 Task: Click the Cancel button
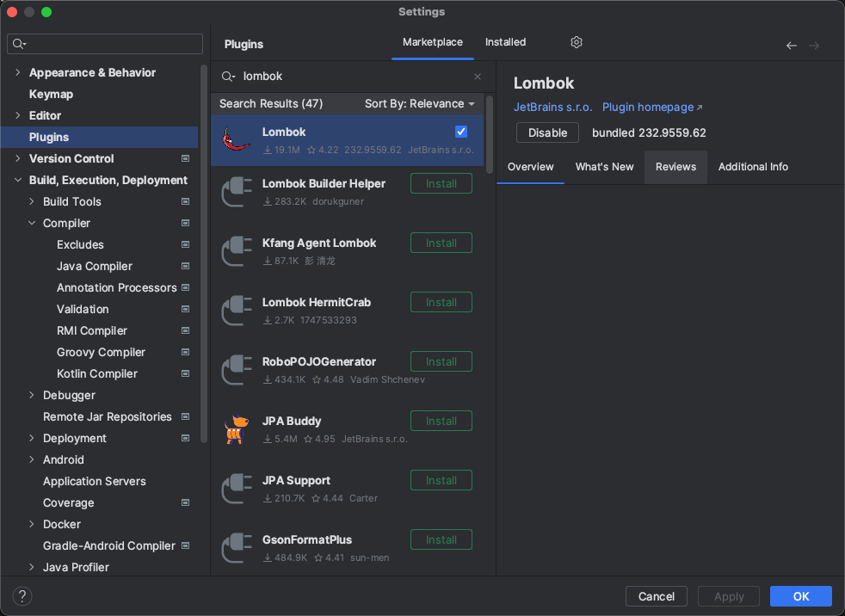point(656,596)
